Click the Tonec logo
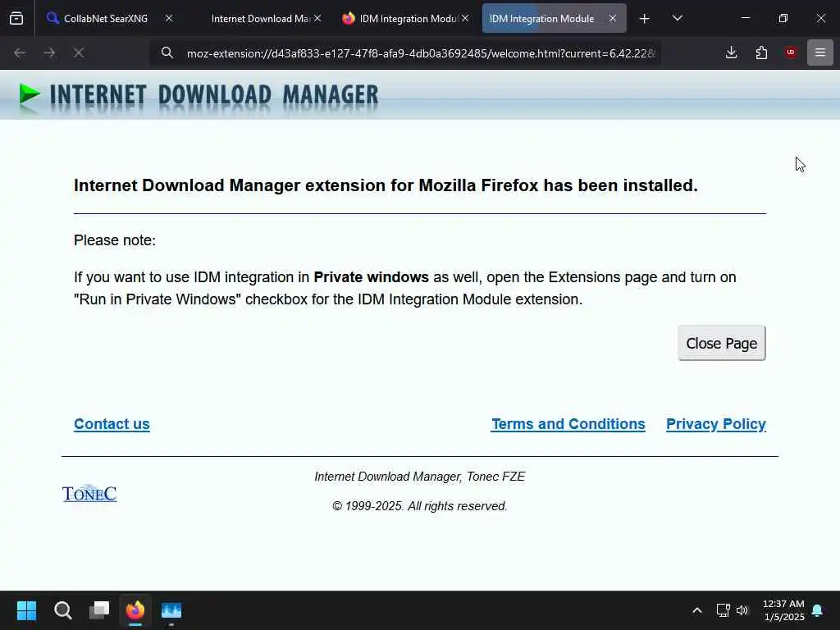 coord(89,493)
